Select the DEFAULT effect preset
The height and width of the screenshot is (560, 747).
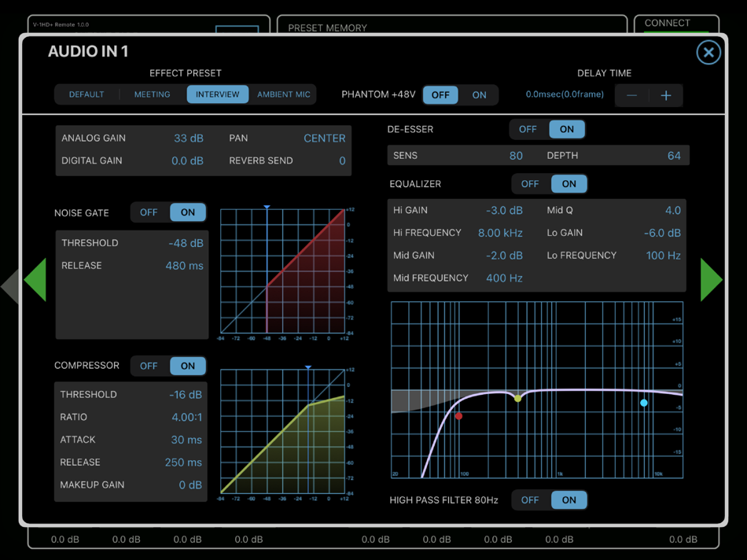pos(86,94)
